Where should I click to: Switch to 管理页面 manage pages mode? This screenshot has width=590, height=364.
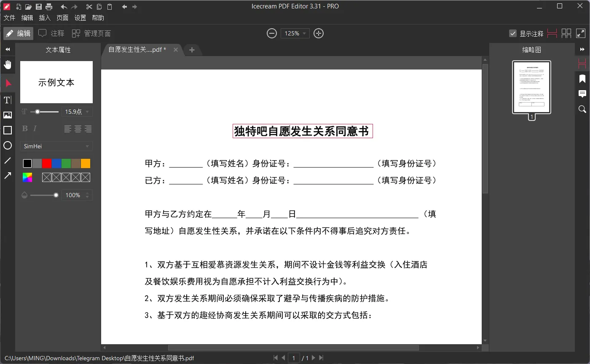[91, 33]
